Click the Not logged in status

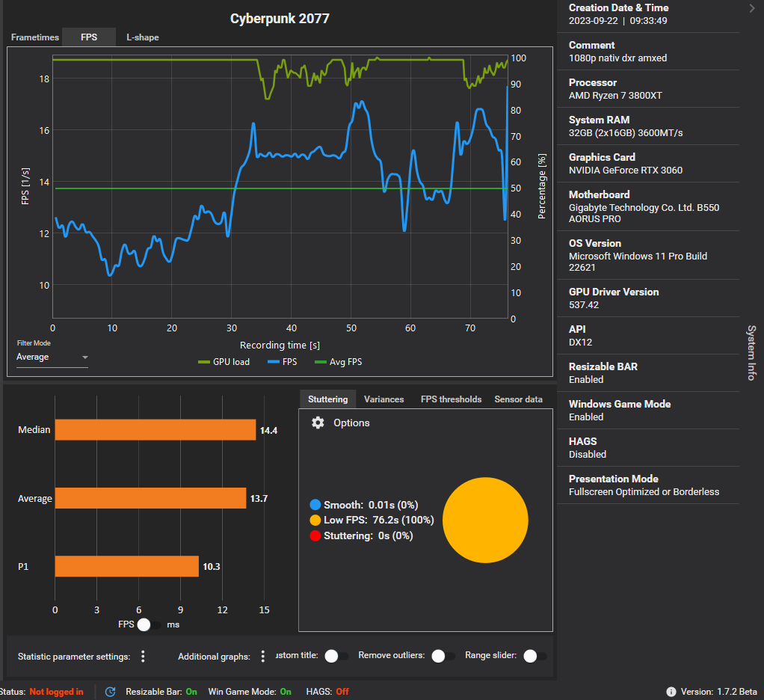point(57,692)
